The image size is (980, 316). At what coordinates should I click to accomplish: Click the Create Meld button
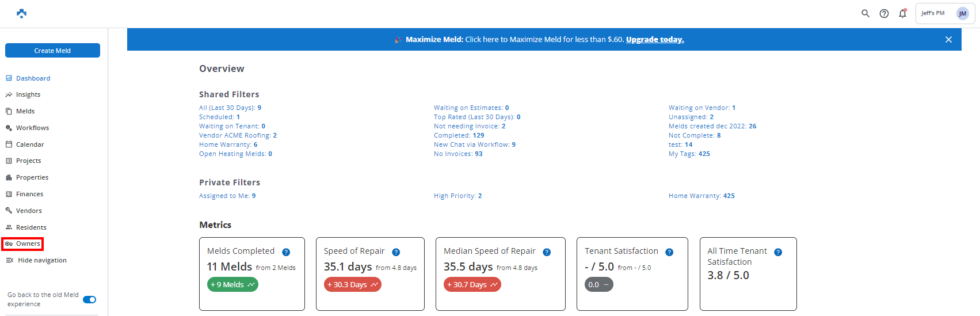pyautogui.click(x=52, y=51)
